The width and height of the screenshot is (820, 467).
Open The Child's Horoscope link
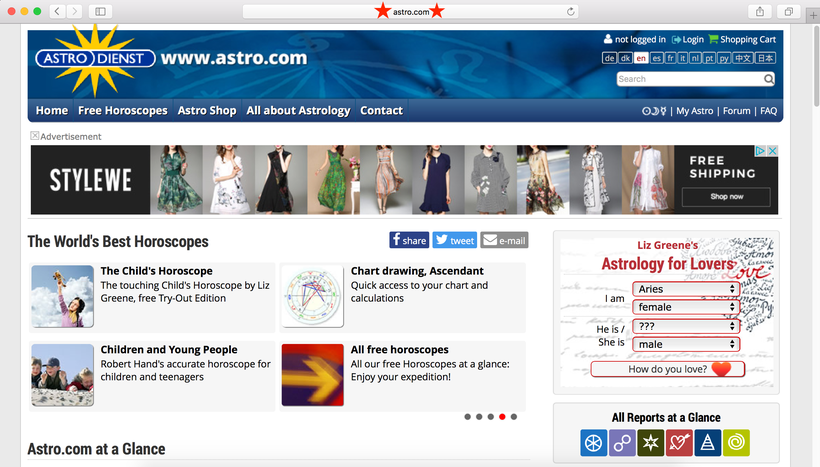pos(156,271)
